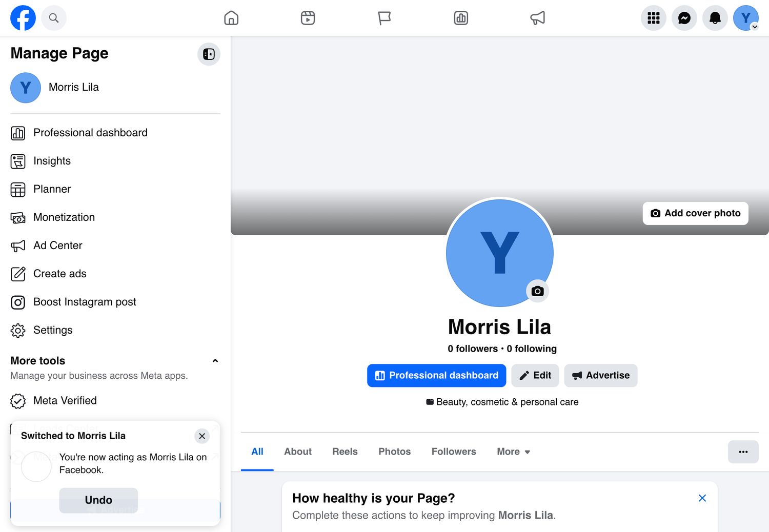This screenshot has width=769, height=532.
Task: Switch to the Followers tab
Action: (x=454, y=452)
